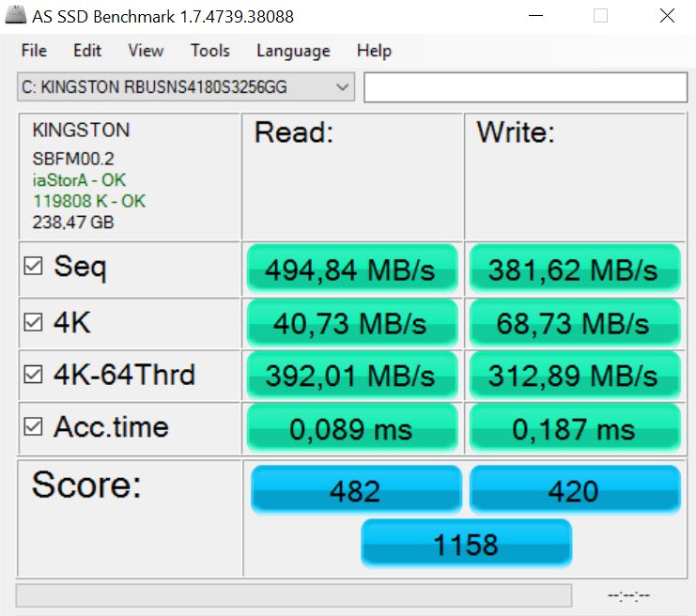Click the AS SSD Benchmark title bar icon
The width and height of the screenshot is (696, 616).
15,16
